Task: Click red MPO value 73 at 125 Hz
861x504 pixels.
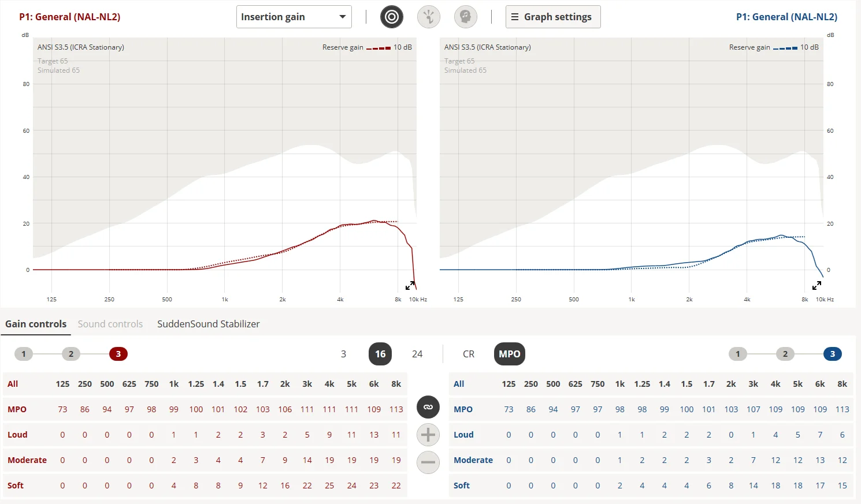Action: (62, 409)
